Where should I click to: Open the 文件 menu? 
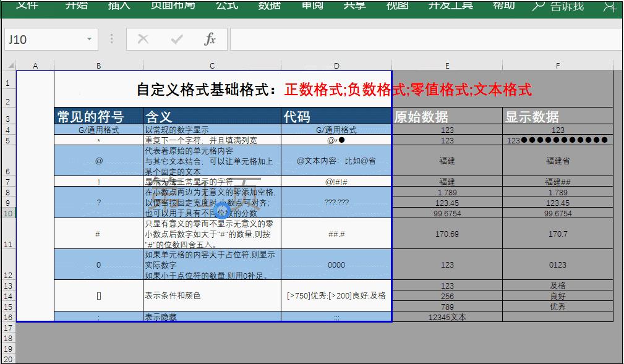point(26,7)
